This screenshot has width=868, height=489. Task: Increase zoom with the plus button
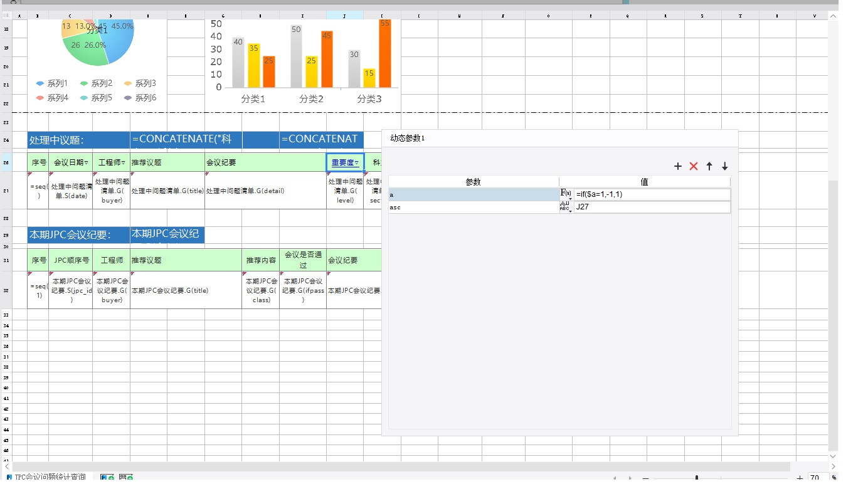[800, 478]
